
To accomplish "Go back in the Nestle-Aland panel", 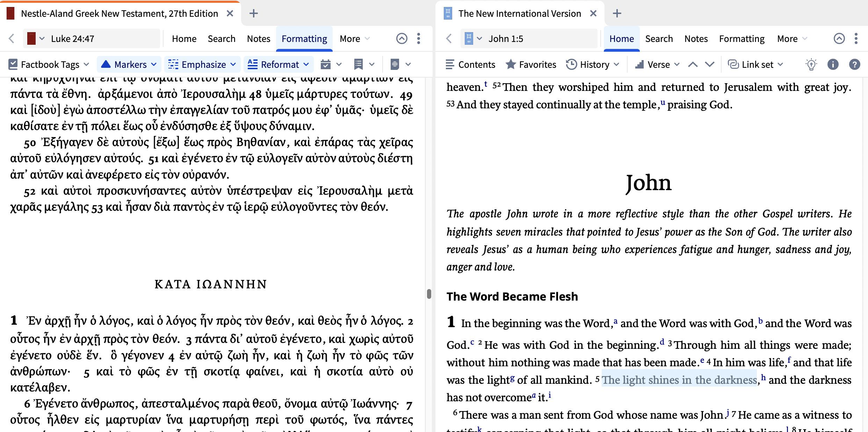I will 12,38.
